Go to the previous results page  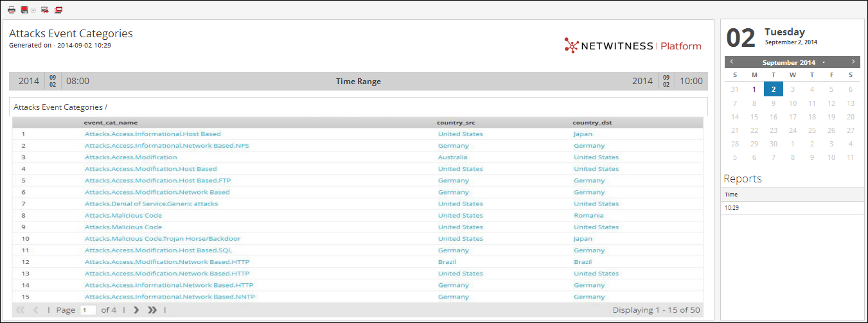36,310
